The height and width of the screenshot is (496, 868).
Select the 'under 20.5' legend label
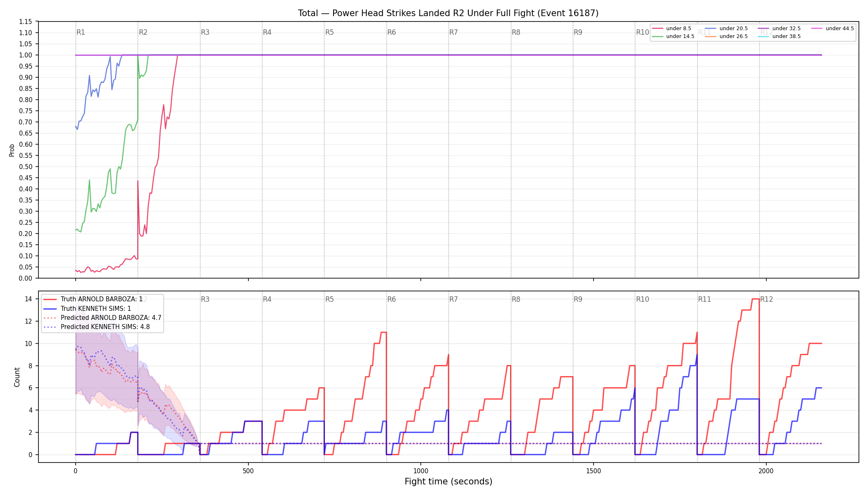734,29
